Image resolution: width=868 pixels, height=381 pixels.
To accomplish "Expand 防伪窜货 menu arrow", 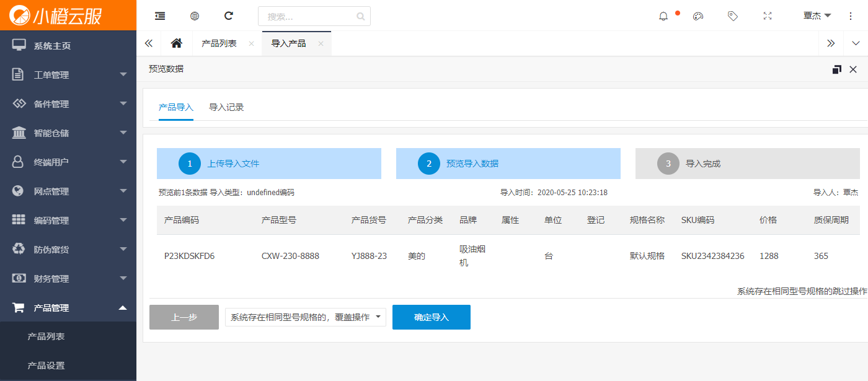I will point(123,249).
